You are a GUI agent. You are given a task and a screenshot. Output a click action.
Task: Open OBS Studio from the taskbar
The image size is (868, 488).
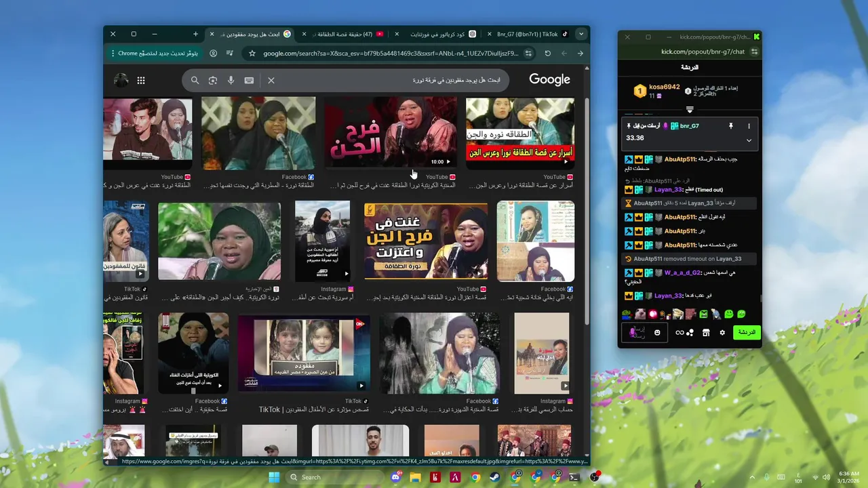click(596, 477)
